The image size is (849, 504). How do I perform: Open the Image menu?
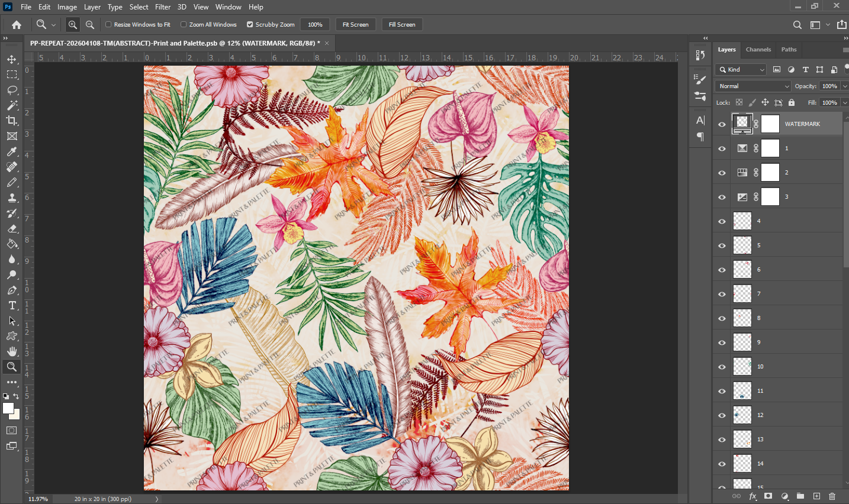[67, 7]
